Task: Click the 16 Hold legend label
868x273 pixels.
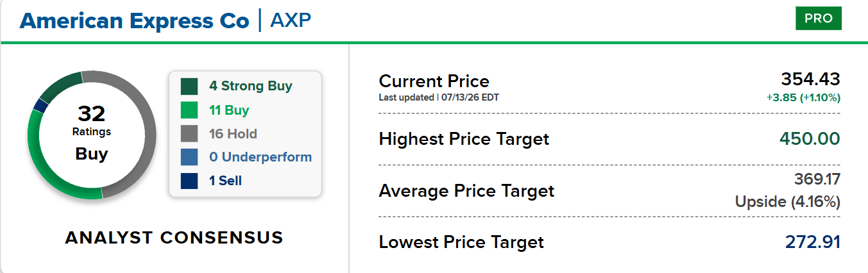Action: pyautogui.click(x=233, y=134)
